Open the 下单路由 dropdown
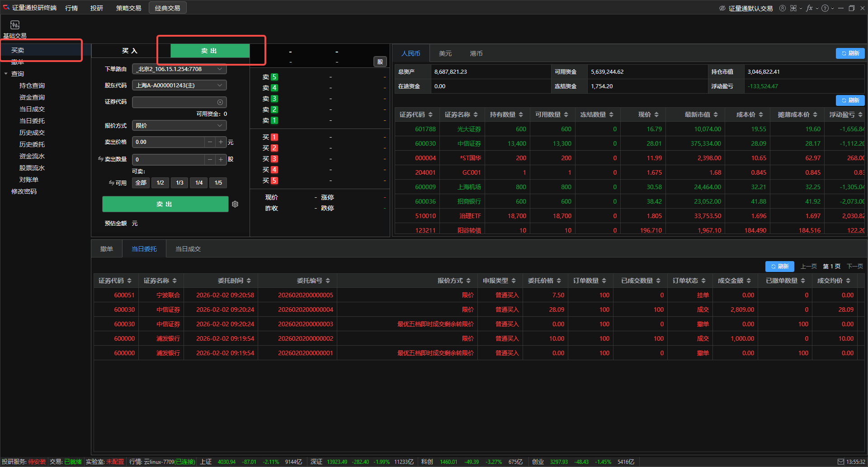Image resolution: width=868 pixels, height=467 pixels. click(x=179, y=69)
